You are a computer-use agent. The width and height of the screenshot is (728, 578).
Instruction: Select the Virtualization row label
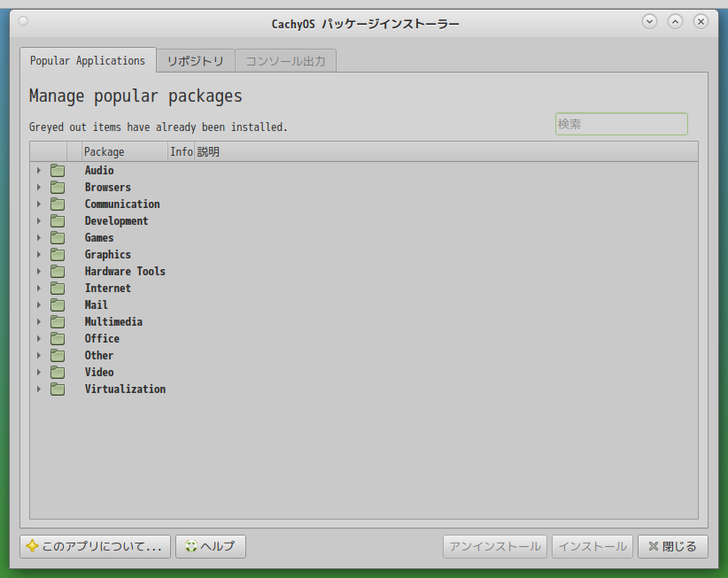[126, 389]
